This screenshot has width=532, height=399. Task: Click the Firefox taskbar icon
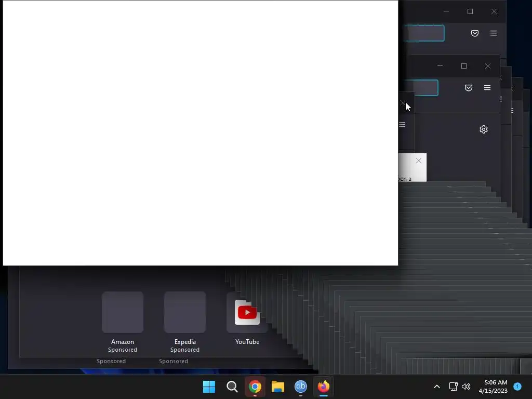(323, 387)
